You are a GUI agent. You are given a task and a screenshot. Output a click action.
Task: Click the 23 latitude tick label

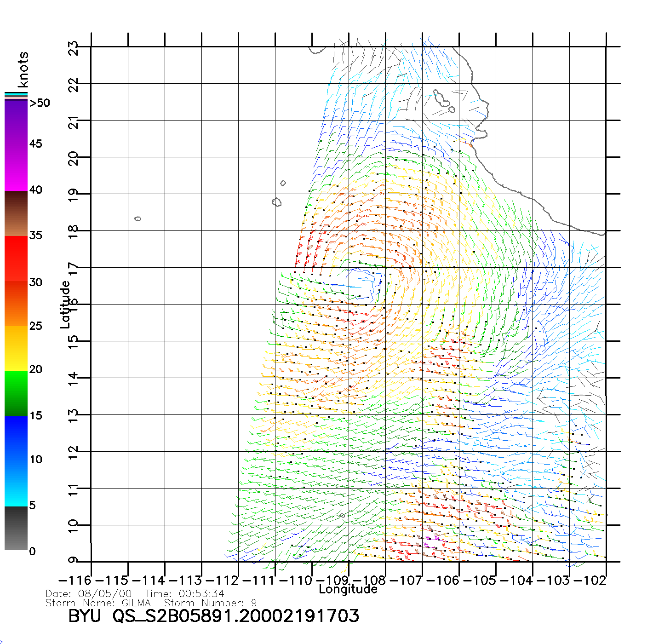pos(74,48)
